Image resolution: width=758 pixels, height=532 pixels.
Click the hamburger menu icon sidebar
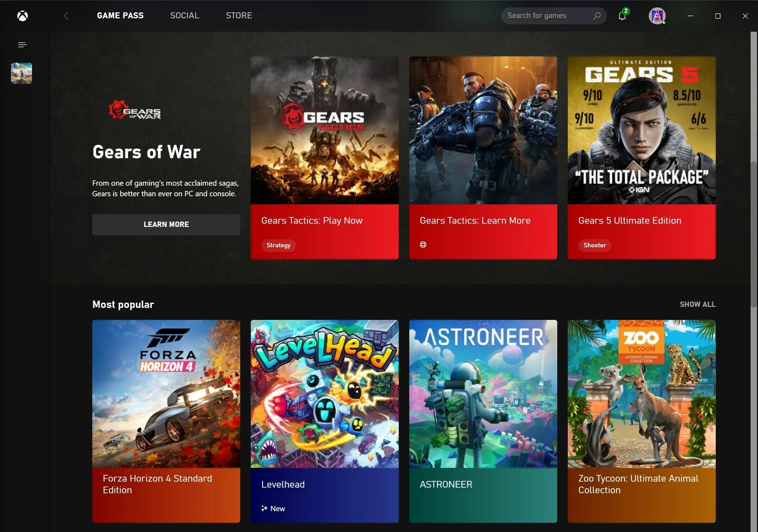coord(21,44)
